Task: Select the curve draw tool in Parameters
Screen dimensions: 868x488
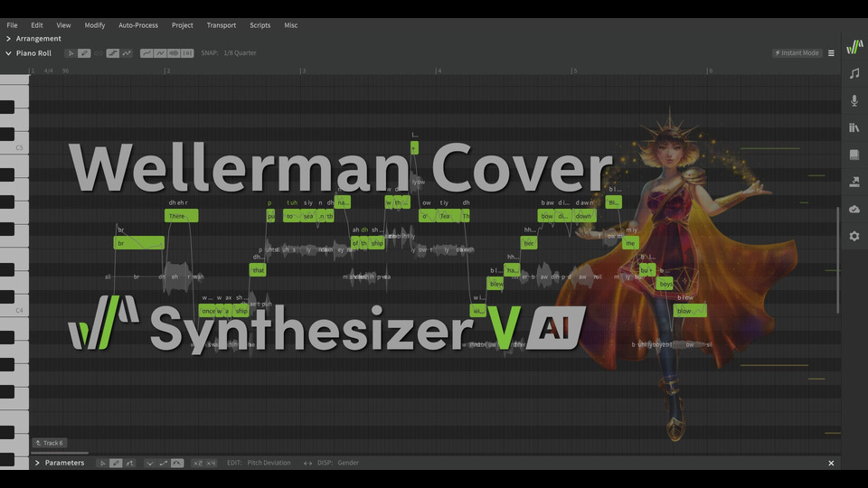Action: (x=129, y=463)
